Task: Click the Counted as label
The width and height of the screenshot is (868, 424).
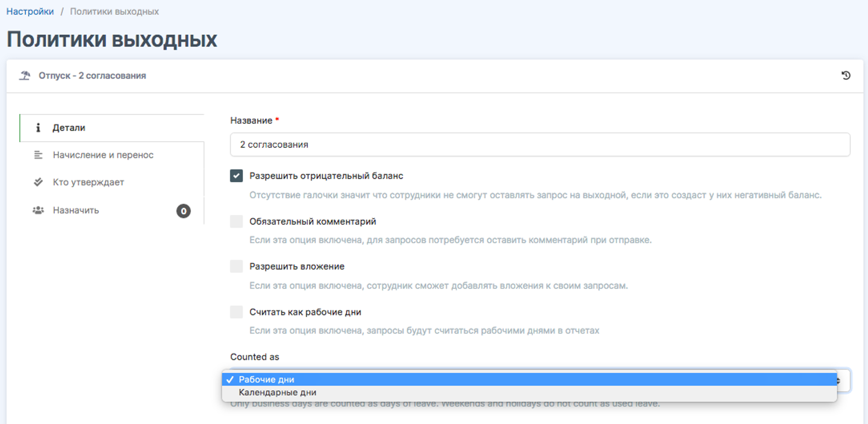Action: [255, 357]
